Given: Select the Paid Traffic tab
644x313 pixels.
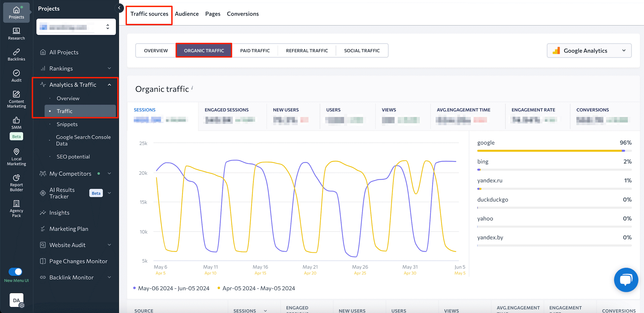Looking at the screenshot, I should click(x=255, y=50).
